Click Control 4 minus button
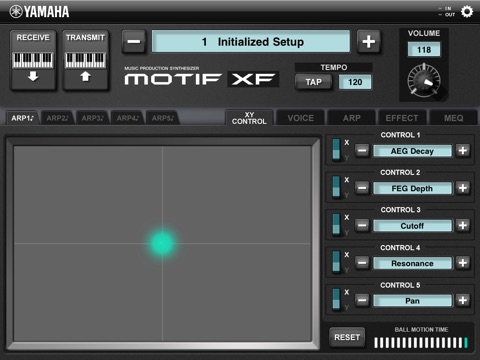This screenshot has width=480, height=360. click(x=362, y=263)
